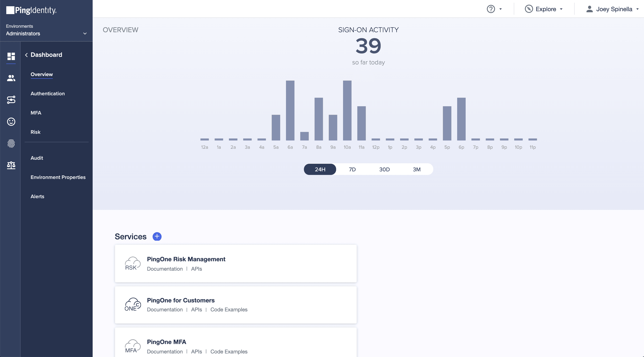This screenshot has height=357, width=644.
Task: Open PingOne Risk Management APIs link
Action: point(196,269)
